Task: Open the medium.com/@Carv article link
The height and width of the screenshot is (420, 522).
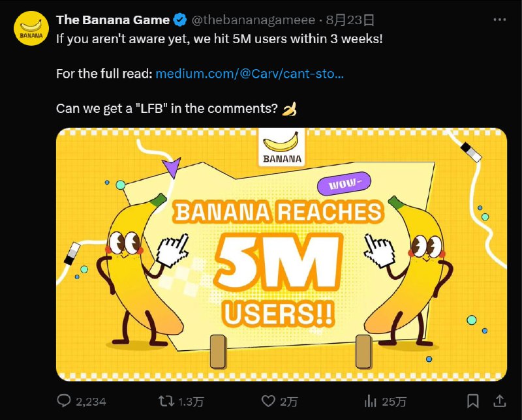Action: pyautogui.click(x=250, y=74)
